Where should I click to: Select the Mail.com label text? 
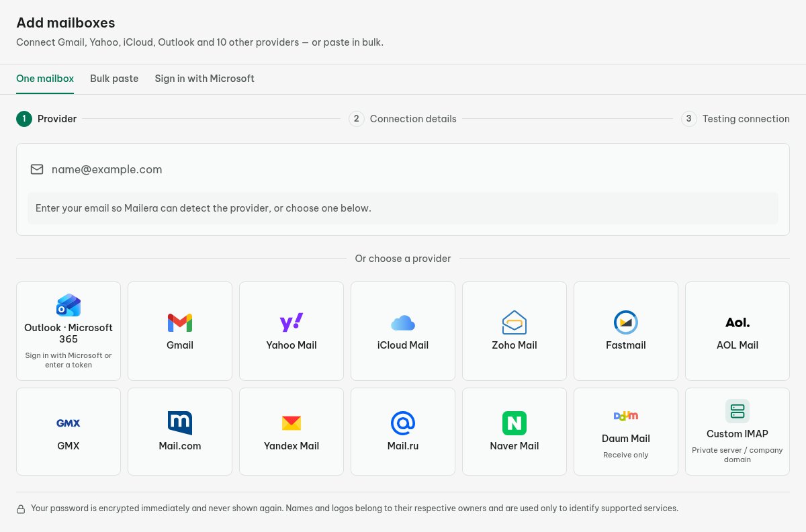click(x=180, y=446)
